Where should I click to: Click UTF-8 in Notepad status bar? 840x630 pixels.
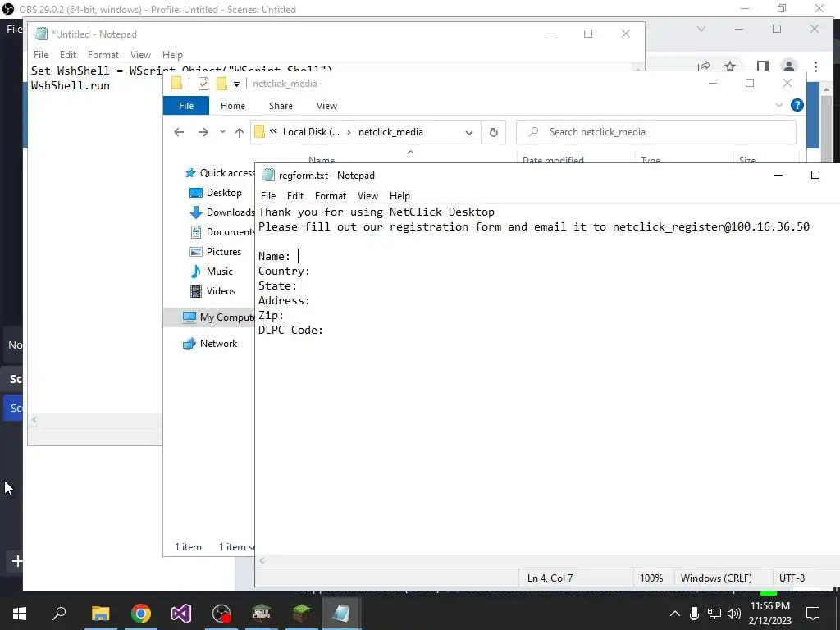pos(792,578)
